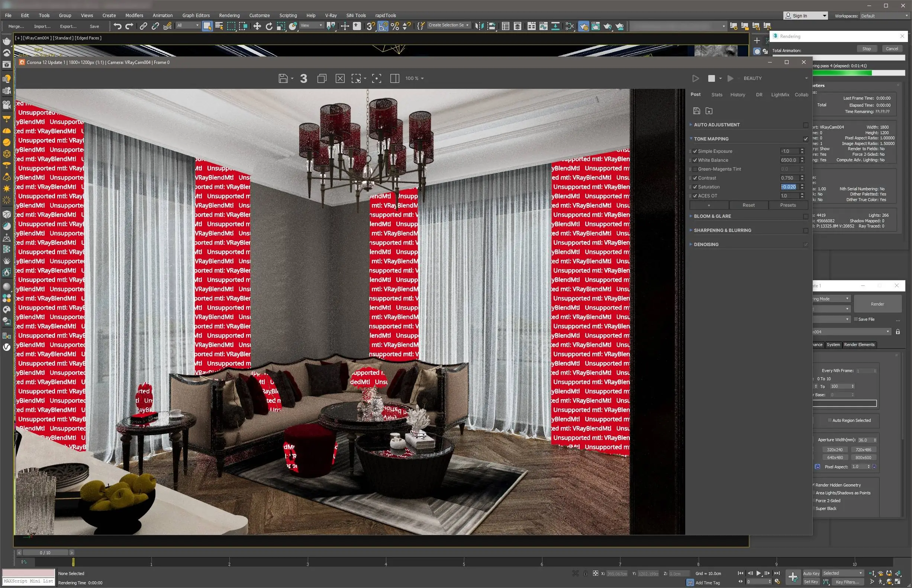This screenshot has width=912, height=588.
Task: Switch to the LightMix tab
Action: (780, 95)
